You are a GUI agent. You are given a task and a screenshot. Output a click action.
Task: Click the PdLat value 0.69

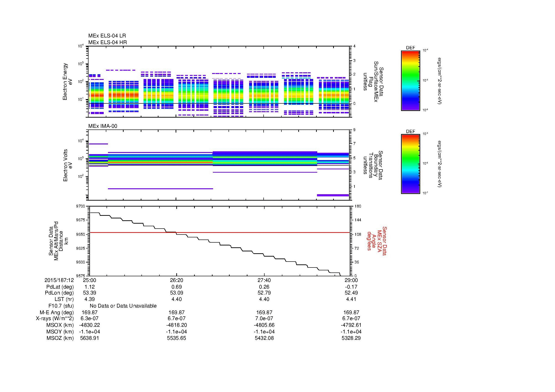177,287
